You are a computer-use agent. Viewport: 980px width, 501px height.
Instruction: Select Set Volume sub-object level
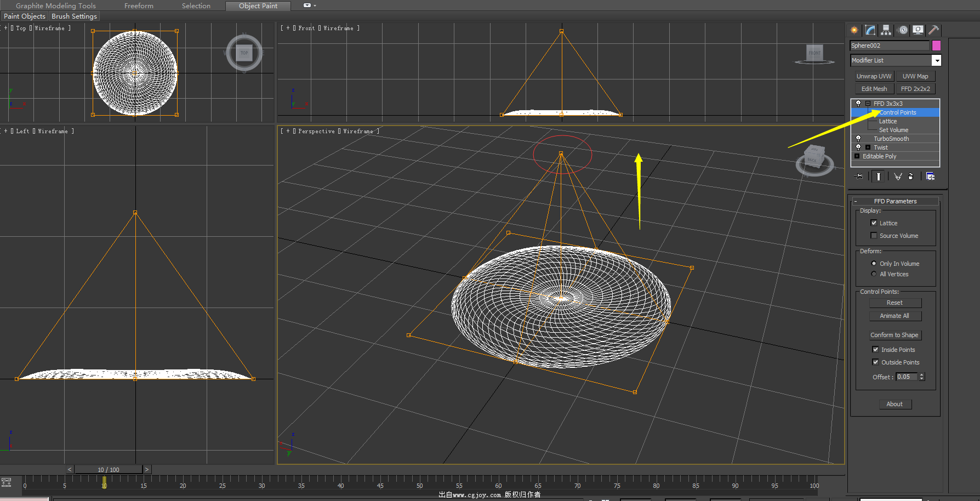(x=893, y=130)
